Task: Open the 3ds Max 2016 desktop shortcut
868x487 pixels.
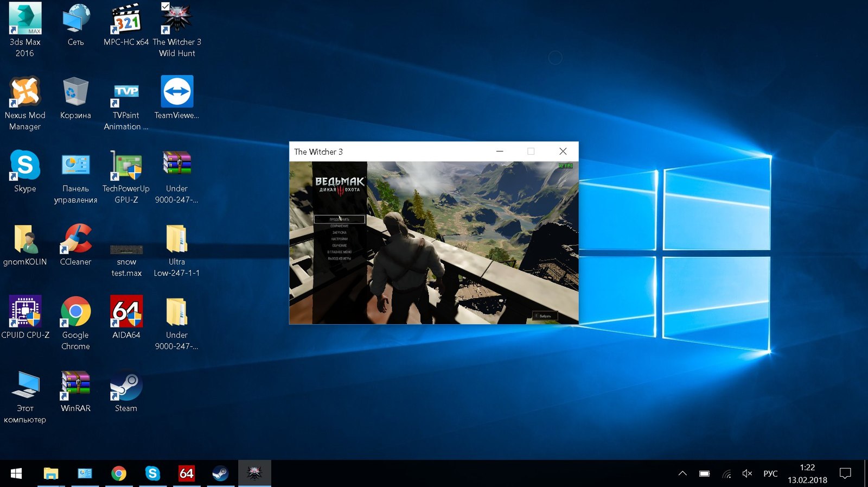Action: pos(25,30)
